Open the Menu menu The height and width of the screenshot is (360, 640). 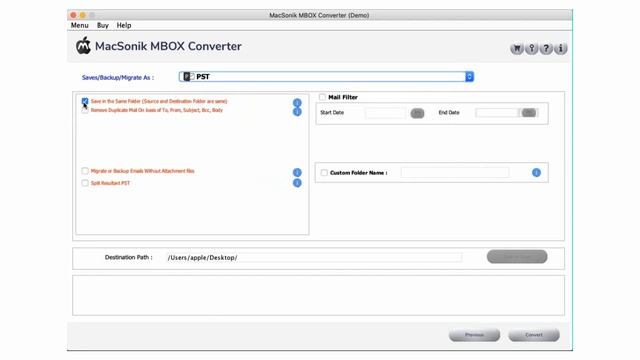pos(80,25)
